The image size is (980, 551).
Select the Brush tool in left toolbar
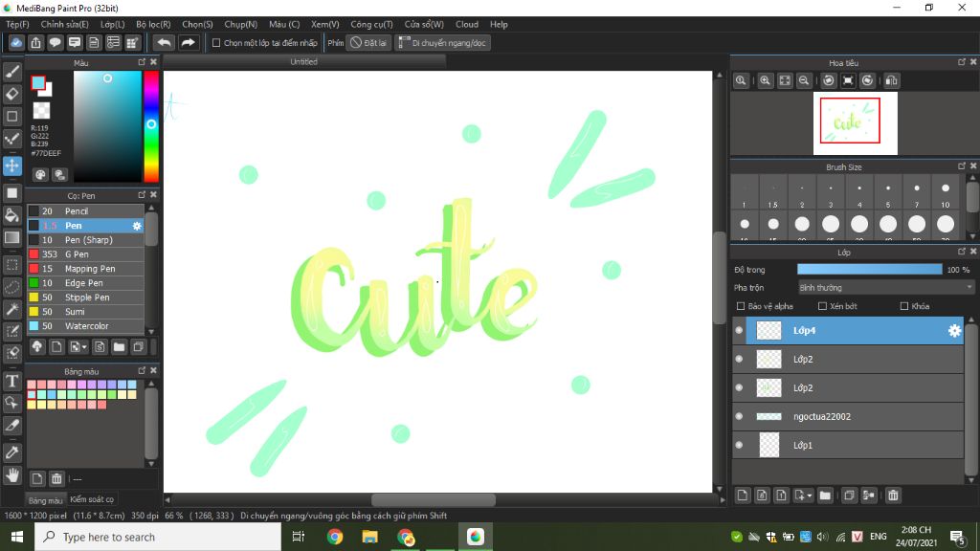(x=11, y=71)
